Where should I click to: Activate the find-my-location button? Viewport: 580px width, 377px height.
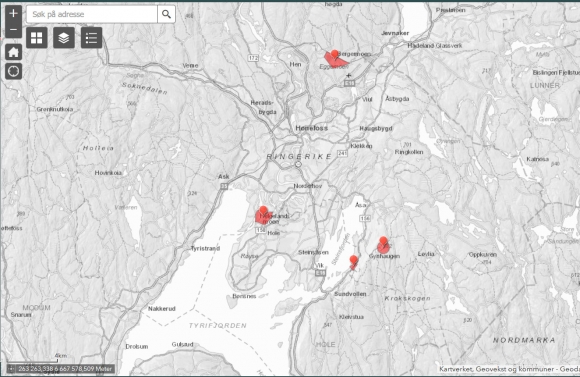13,71
